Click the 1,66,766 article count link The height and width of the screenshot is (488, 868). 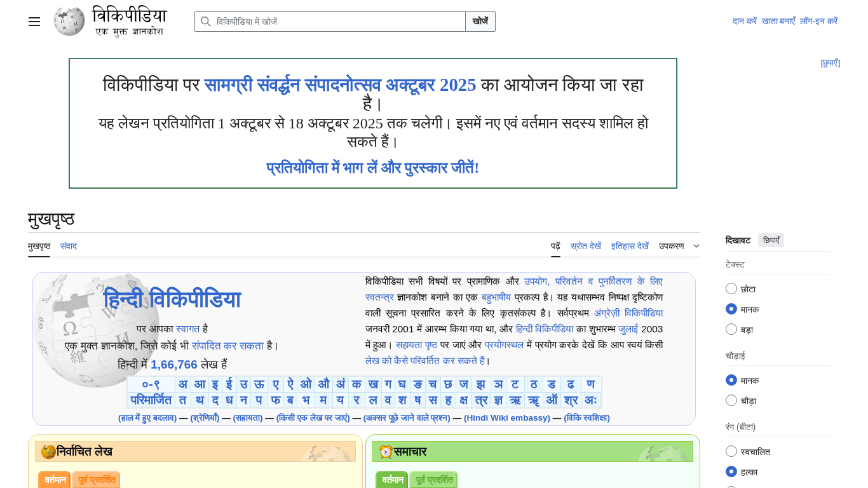coord(174,365)
